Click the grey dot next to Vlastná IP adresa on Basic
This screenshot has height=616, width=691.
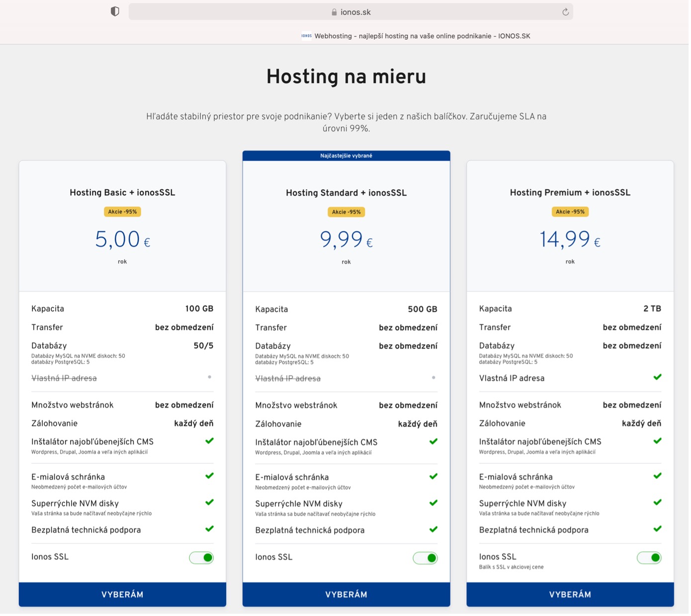[210, 378]
